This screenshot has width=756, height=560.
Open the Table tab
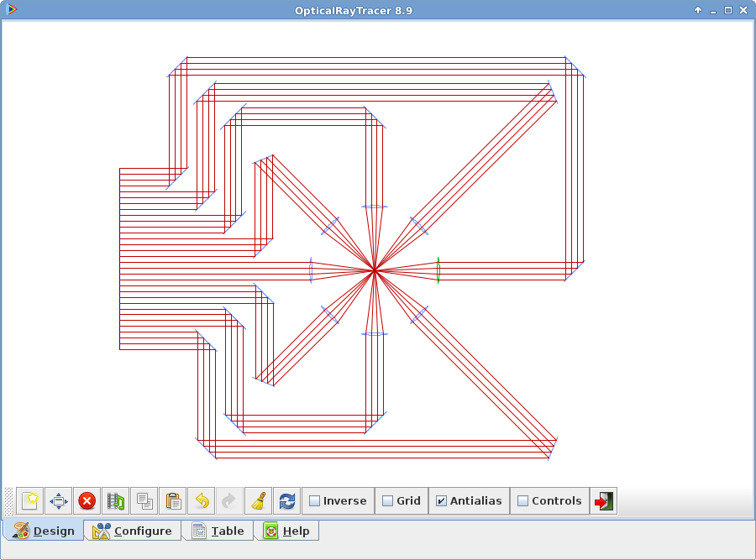pos(217,531)
